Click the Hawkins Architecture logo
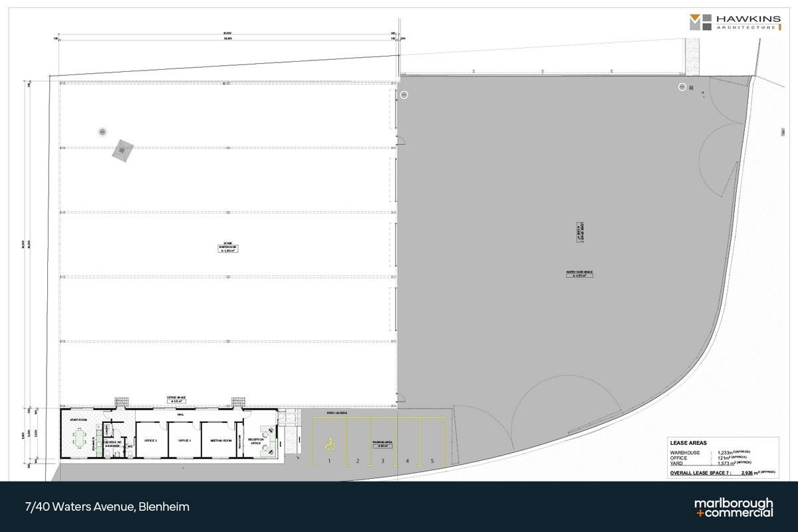Screen dimensions: 798x532 pyautogui.click(x=734, y=22)
